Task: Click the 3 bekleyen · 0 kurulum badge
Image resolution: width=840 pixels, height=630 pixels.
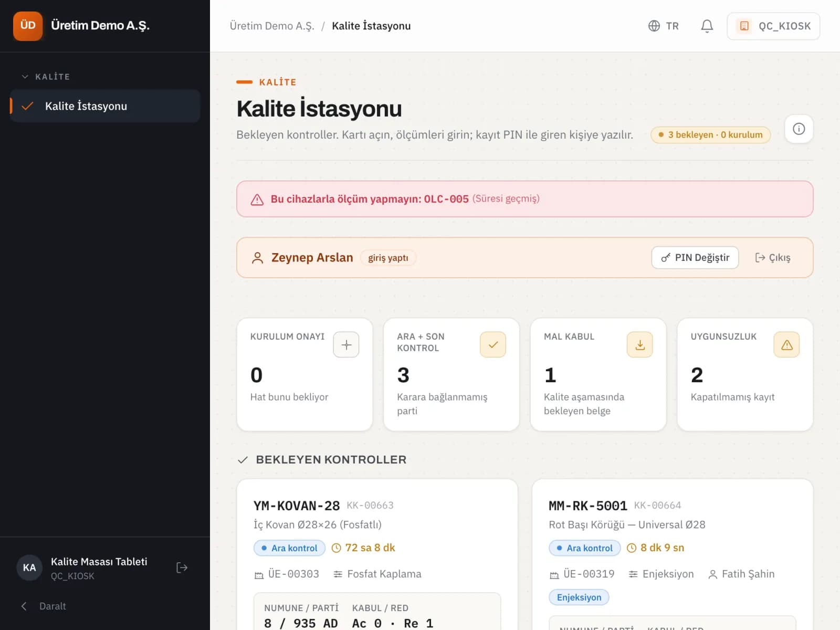Action: [710, 135]
